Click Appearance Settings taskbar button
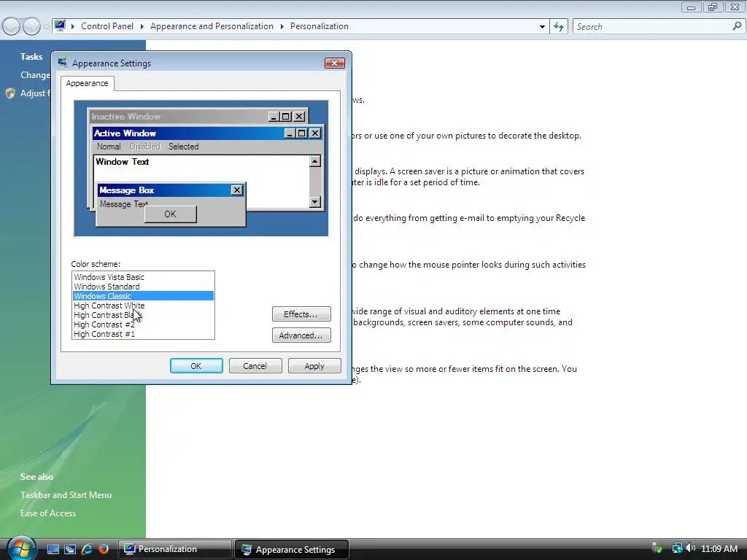747x560 pixels. pos(292,550)
